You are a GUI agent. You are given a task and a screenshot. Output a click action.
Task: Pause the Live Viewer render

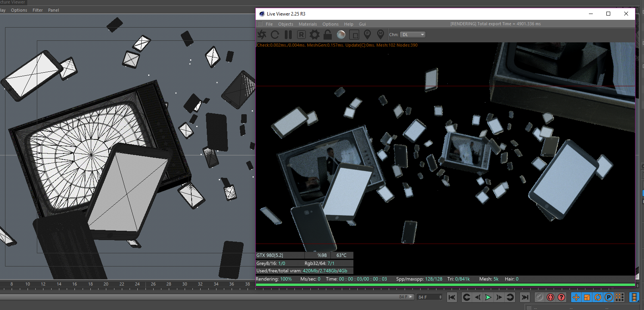tap(288, 35)
